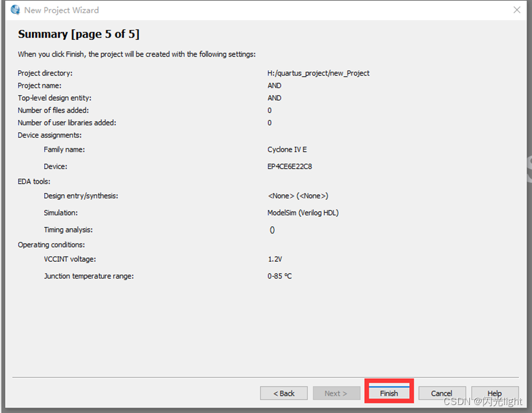Click the EDA tools: label

(x=34, y=181)
